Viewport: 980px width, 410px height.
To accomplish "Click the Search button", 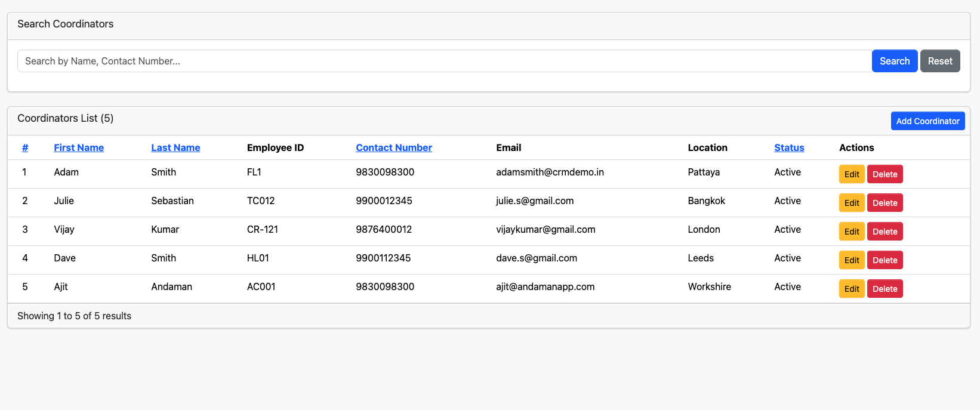I will coord(894,61).
